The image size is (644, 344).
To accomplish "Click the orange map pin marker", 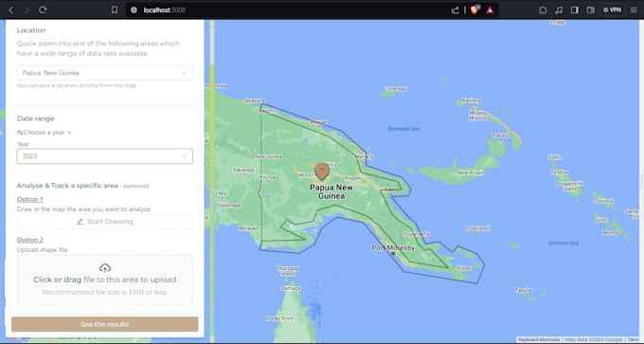I will 322,171.
